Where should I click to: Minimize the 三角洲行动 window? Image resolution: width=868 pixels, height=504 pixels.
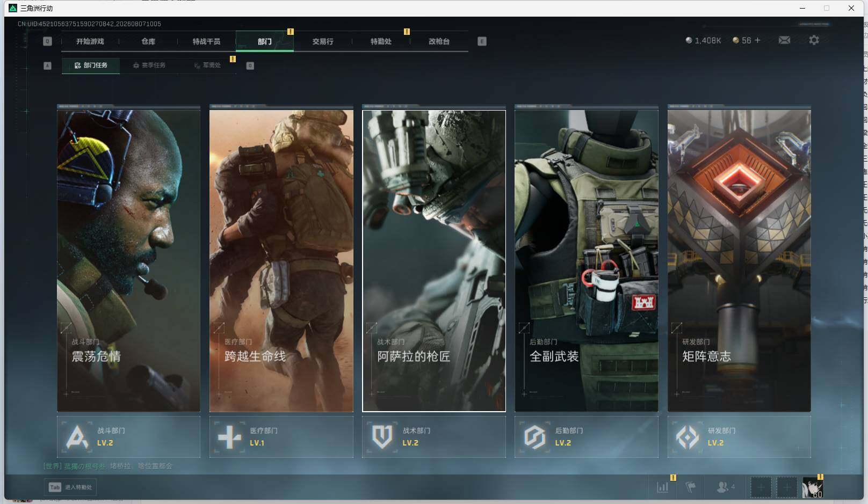(802, 8)
